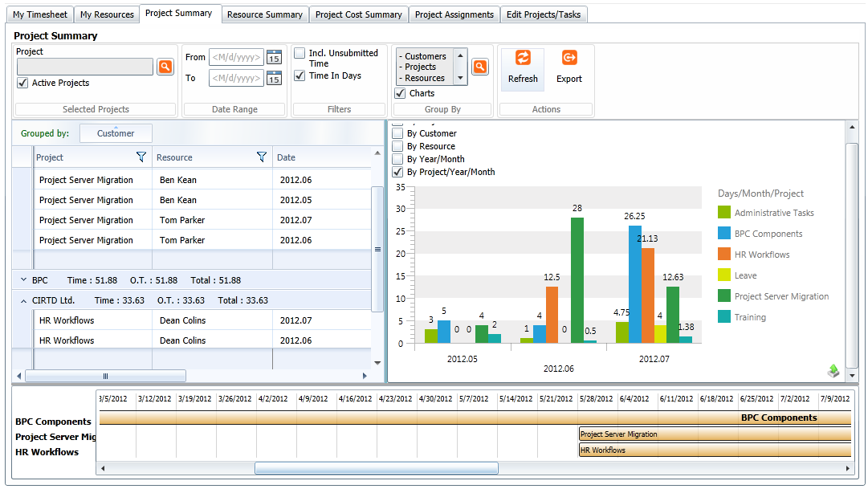Filter the Project column using funnel icon
868x489 pixels.
141,157
